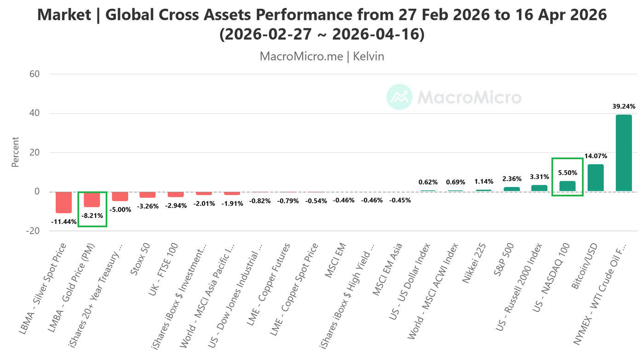Click the Bitcoin/USD green bar
Viewport: 644px width, 362px height.
[x=596, y=178]
